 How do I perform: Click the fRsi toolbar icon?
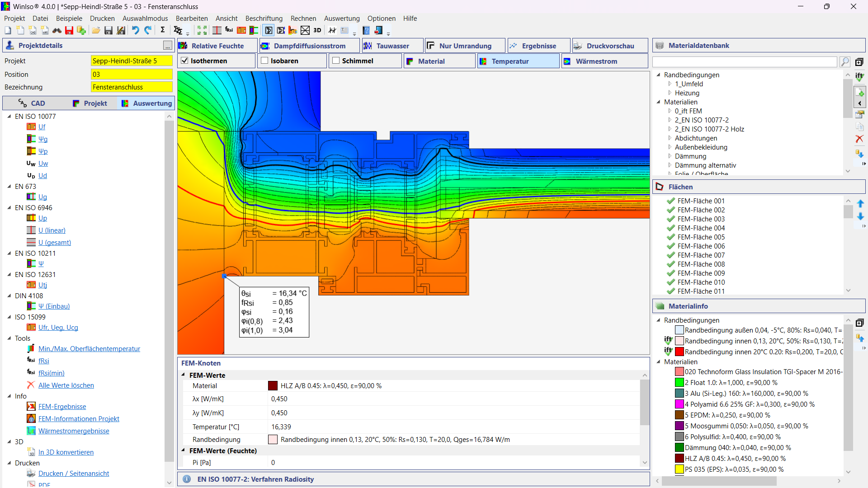coord(229,30)
